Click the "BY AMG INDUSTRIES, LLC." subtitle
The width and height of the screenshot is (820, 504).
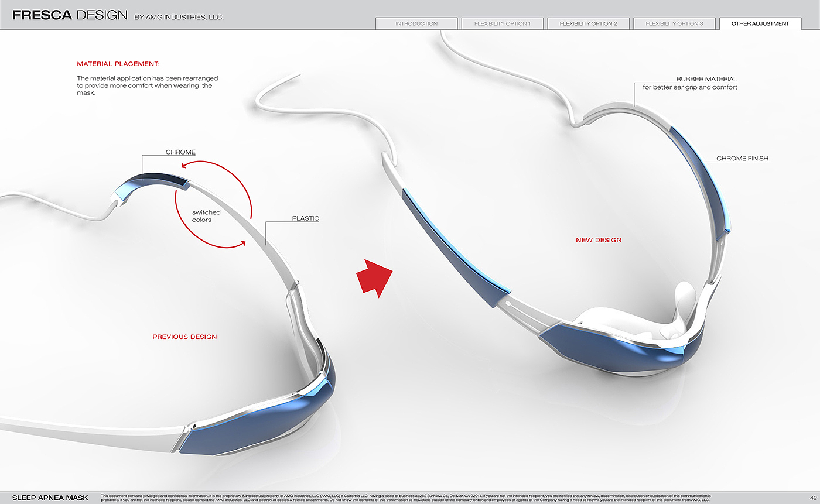click(179, 18)
